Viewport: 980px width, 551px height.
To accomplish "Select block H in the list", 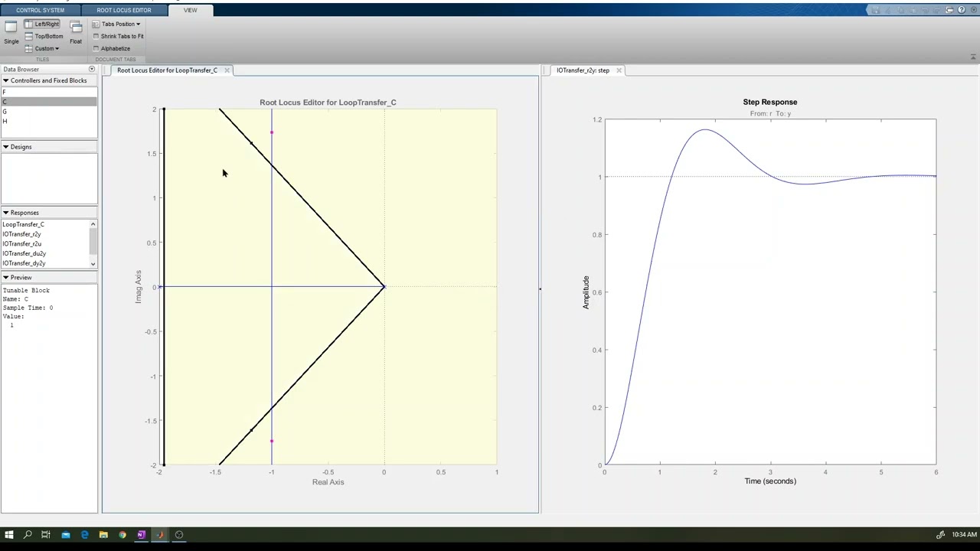I will 49,121.
